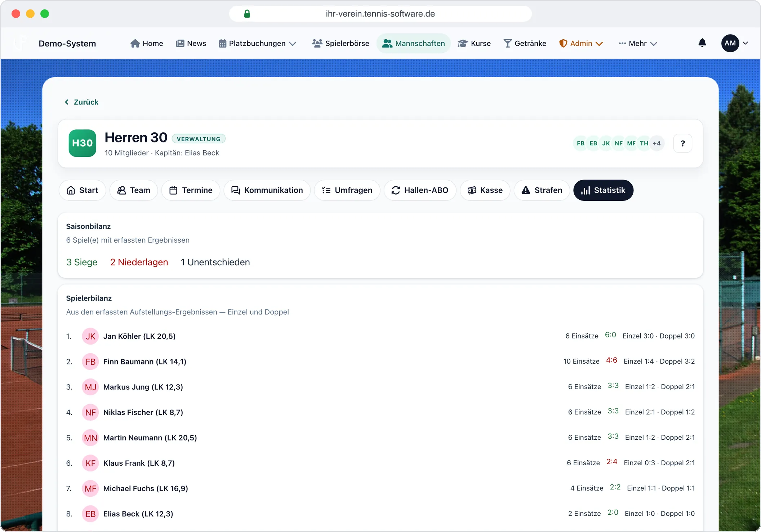Switch to the Team tab
The width and height of the screenshot is (761, 532).
click(x=134, y=190)
